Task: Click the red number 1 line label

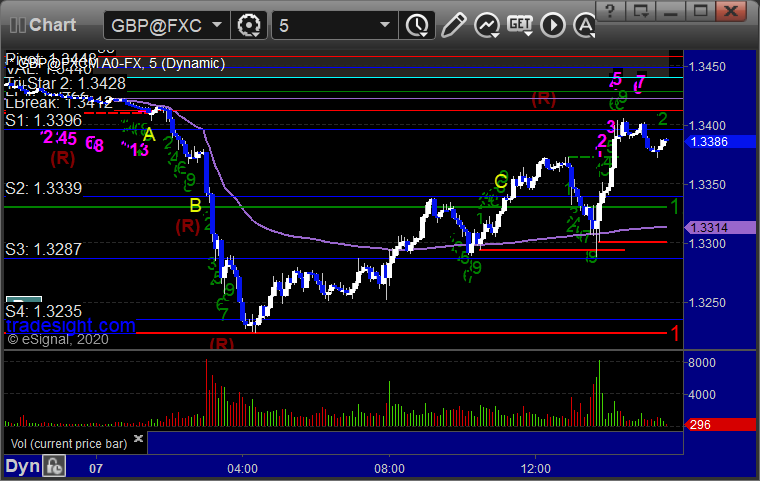Action: click(675, 334)
